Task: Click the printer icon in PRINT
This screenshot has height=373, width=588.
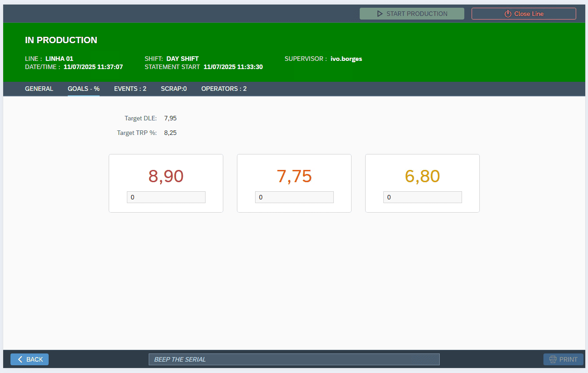Action: click(553, 359)
